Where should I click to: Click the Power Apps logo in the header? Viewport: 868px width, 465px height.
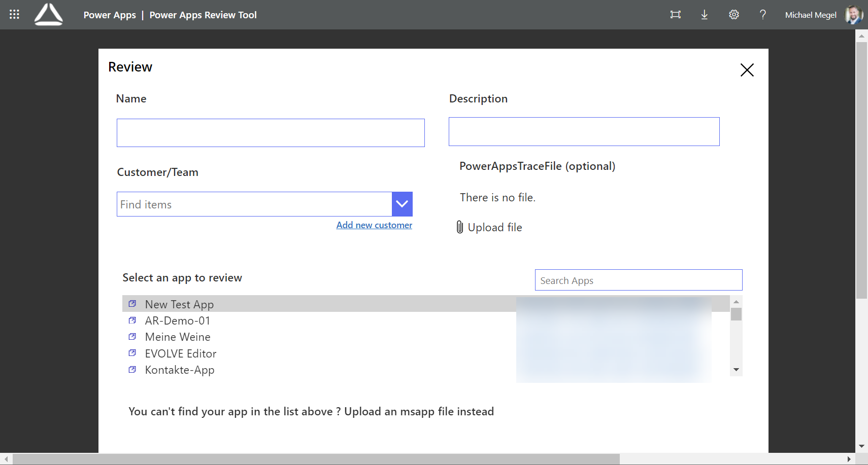tap(48, 14)
